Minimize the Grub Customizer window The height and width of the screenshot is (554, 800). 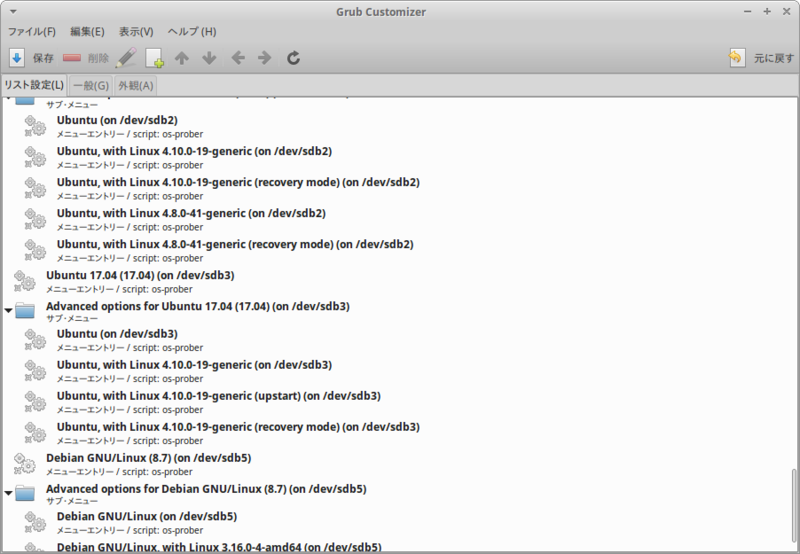747,11
